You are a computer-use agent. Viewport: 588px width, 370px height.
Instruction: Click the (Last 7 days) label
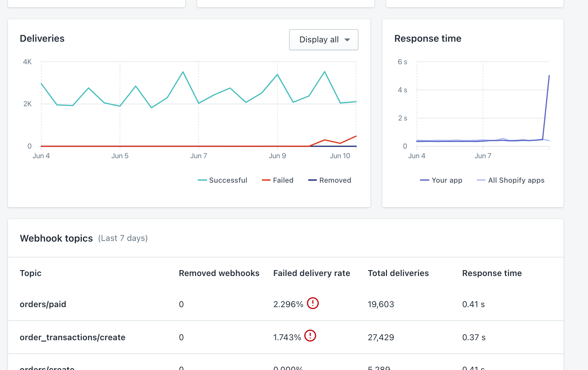coord(123,238)
